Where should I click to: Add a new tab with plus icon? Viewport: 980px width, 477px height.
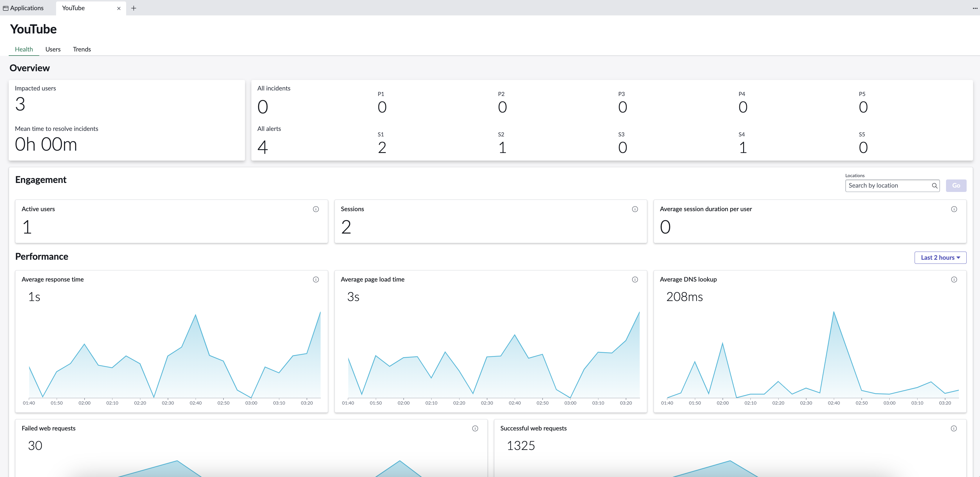coord(133,8)
